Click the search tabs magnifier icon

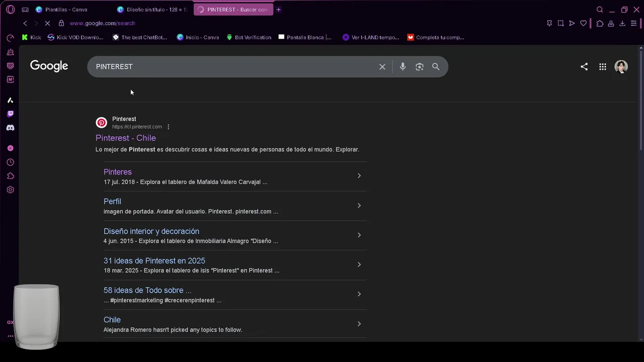tap(600, 10)
